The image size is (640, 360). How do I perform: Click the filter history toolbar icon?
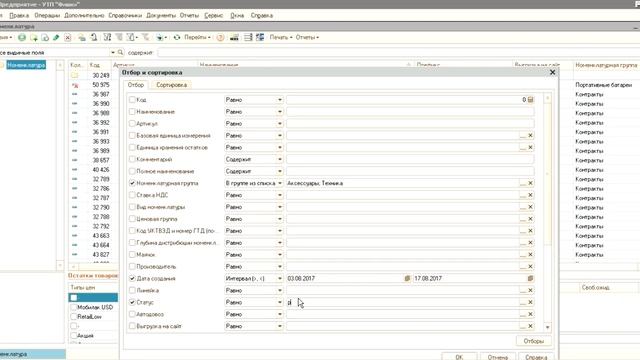click(x=131, y=38)
